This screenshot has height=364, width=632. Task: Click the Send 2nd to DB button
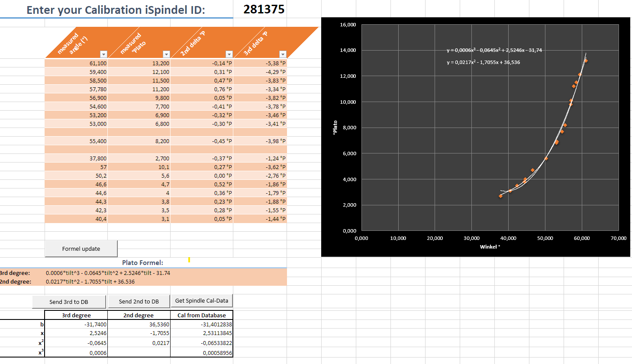(x=139, y=302)
